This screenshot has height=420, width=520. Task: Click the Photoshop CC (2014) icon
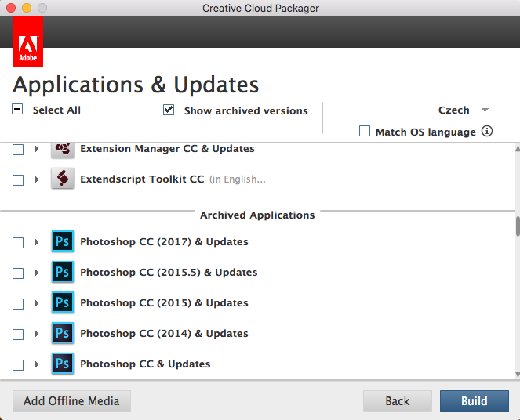(63, 333)
